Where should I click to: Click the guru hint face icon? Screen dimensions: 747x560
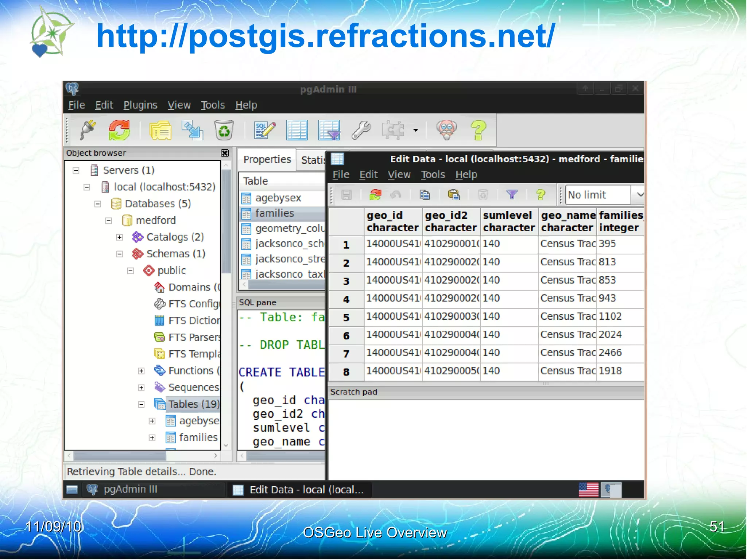pos(446,130)
